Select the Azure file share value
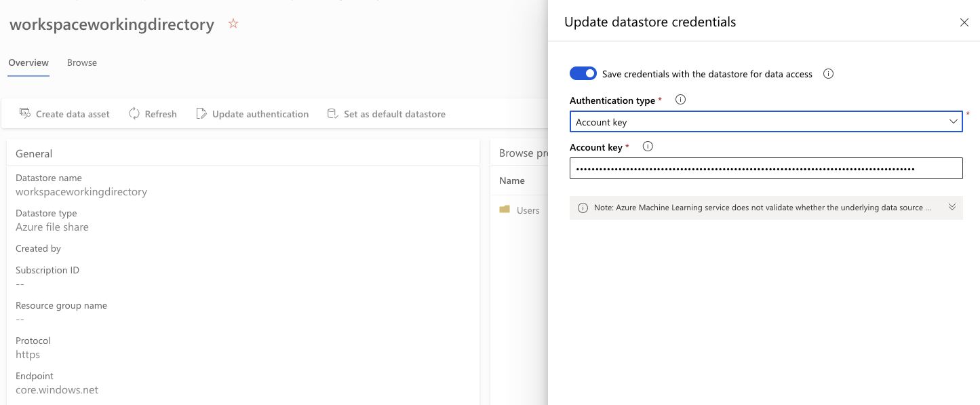 point(52,227)
